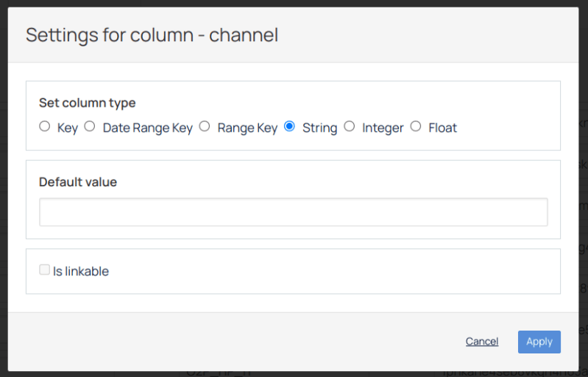Image resolution: width=588 pixels, height=377 pixels.
Task: Click the Cancel link
Action: coord(482,342)
